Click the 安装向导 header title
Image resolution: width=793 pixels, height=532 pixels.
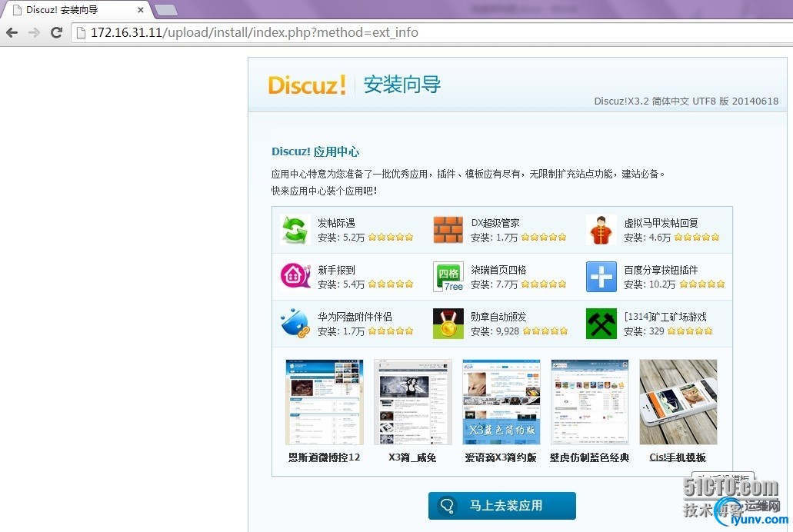(402, 85)
